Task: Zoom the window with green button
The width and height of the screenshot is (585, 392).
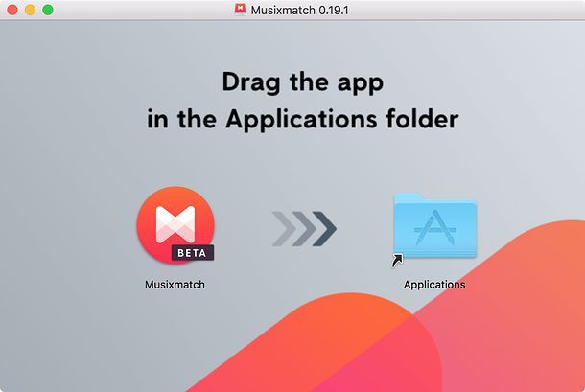Action: tap(48, 10)
